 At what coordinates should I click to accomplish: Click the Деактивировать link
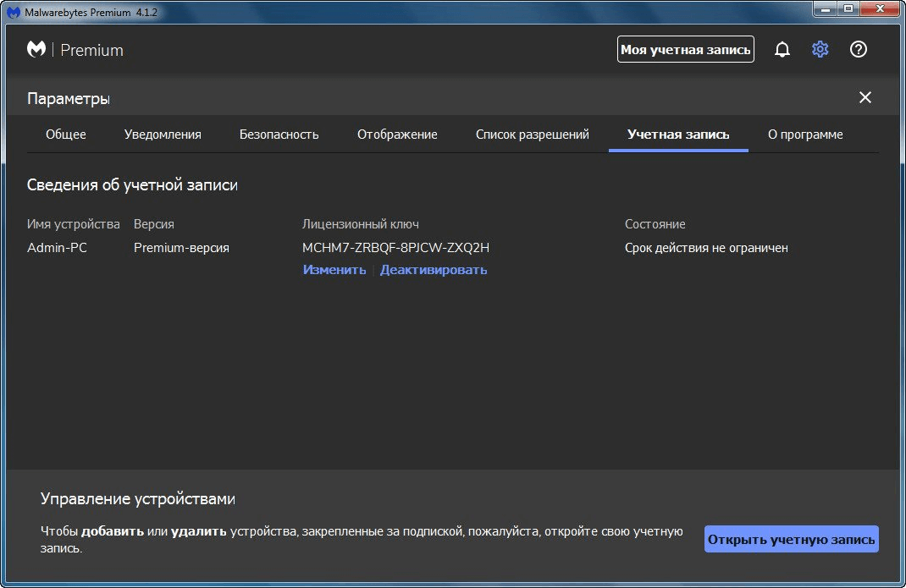click(x=434, y=270)
